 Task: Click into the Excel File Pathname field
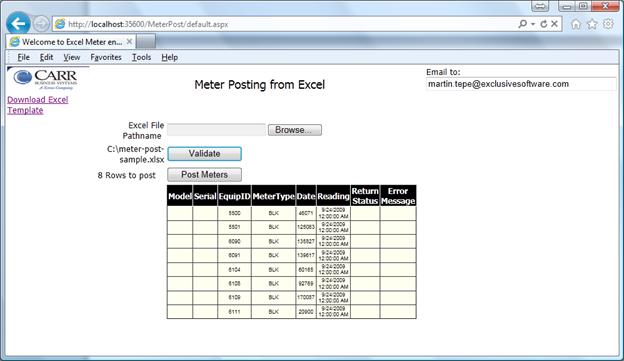217,130
